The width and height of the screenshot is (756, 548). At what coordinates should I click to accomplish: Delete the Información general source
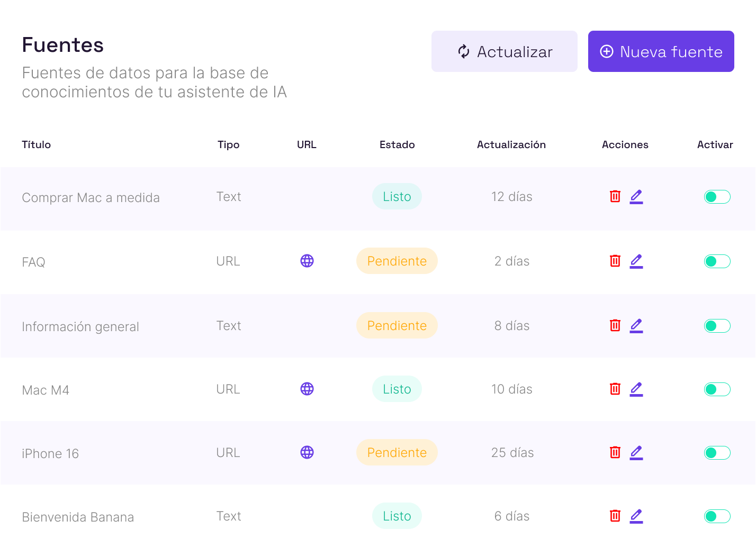615,325
